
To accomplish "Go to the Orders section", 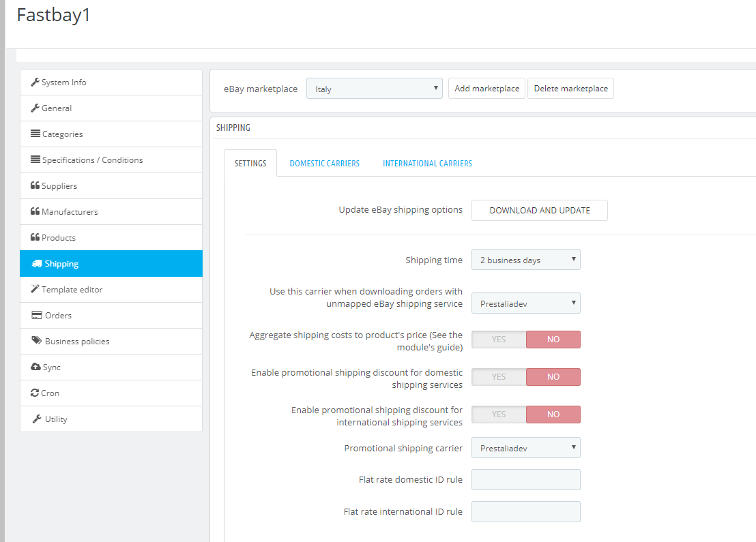I will coord(111,316).
